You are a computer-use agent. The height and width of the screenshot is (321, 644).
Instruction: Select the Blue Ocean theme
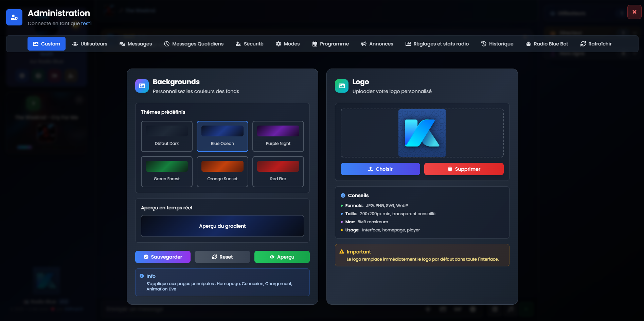click(x=222, y=136)
